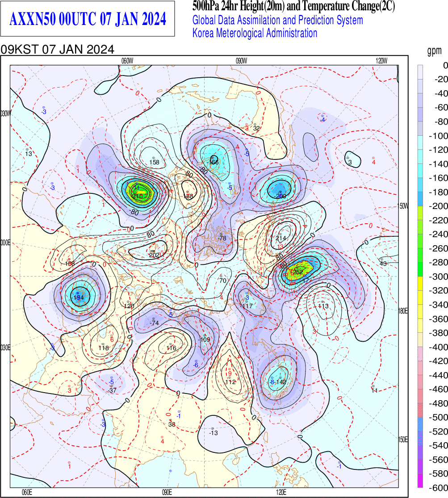Click the 150E longitude label
This screenshot has height=498, width=448.
(x=403, y=440)
